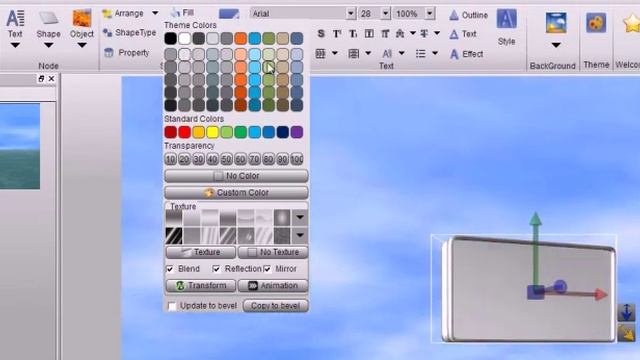
Task: Open the Arrange tool
Action: [x=123, y=13]
